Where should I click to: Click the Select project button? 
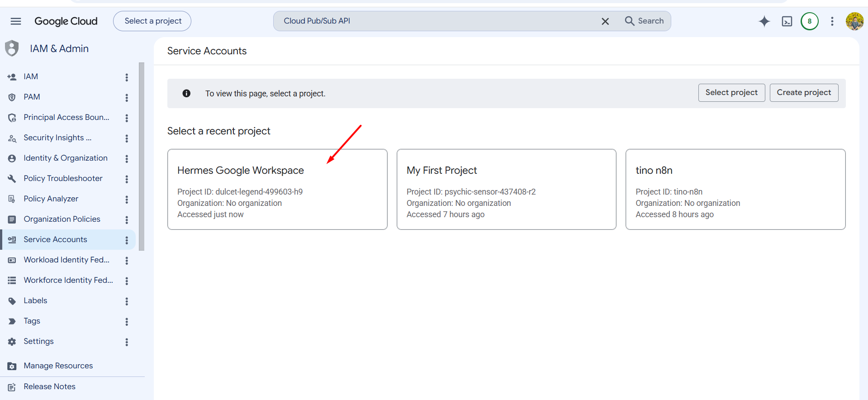tap(731, 93)
